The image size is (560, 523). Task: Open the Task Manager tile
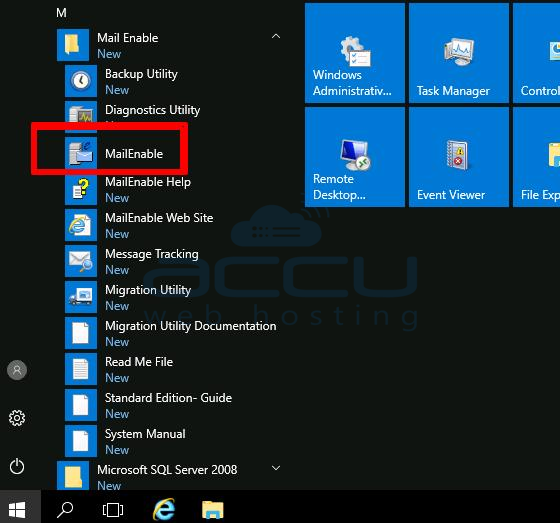(459, 53)
